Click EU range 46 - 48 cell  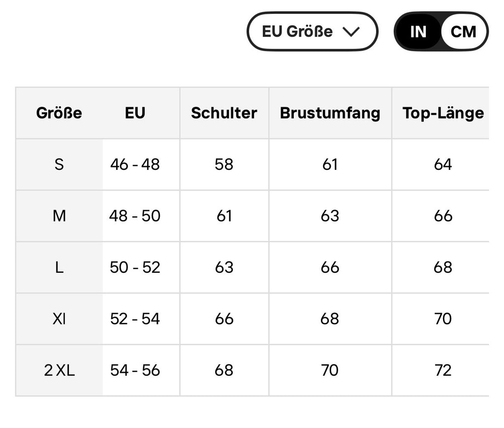coord(135,165)
